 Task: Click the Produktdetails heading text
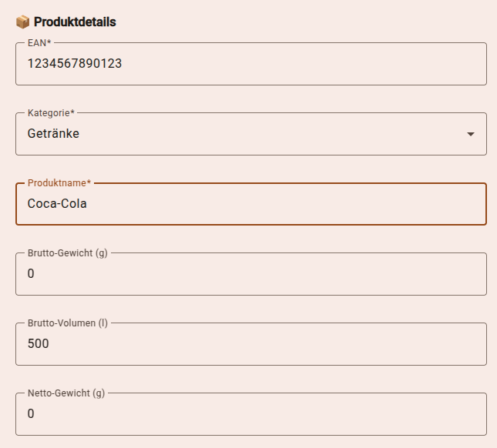coord(75,22)
